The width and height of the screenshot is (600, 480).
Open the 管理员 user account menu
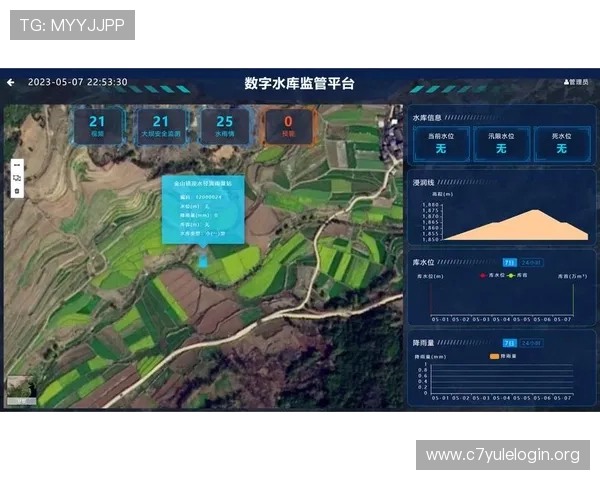pos(576,82)
